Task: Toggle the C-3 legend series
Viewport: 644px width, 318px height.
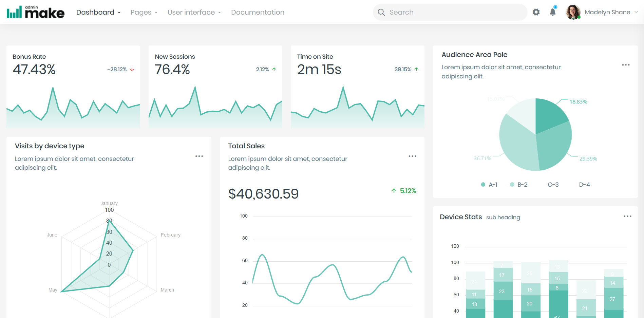Action: 553,185
